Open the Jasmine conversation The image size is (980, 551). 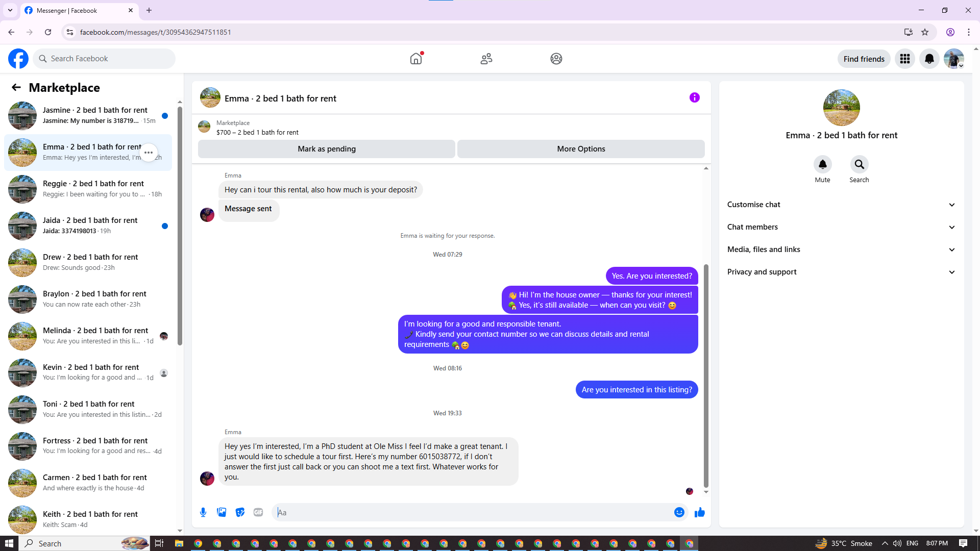point(88,116)
